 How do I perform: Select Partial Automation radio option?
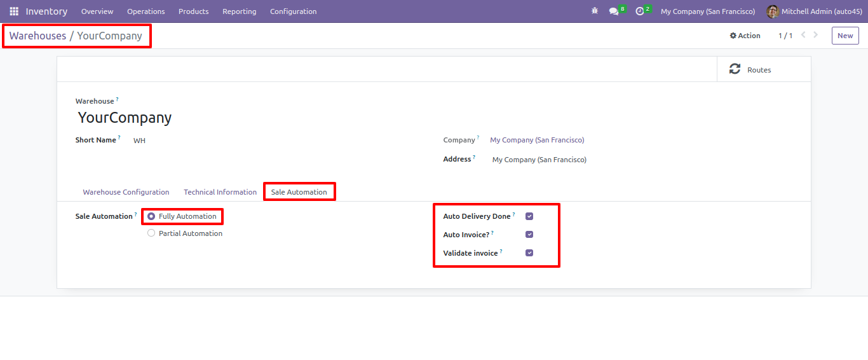(151, 233)
